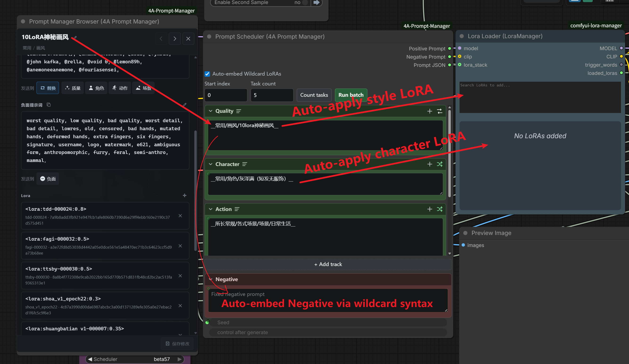Go to previous prompt in browser
The height and width of the screenshot is (364, 629).
pyautogui.click(x=161, y=39)
